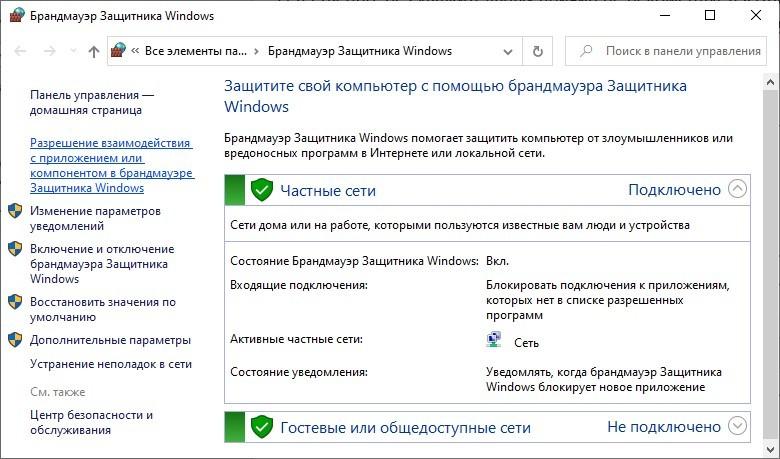Click shield icon beside 'Изменение параметров уведомлений'
780x459 pixels.
click(15, 211)
